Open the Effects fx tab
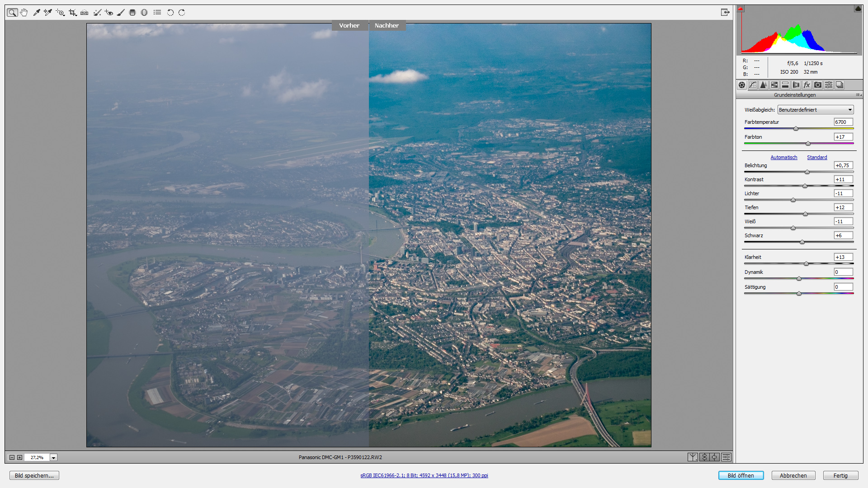 pos(807,85)
